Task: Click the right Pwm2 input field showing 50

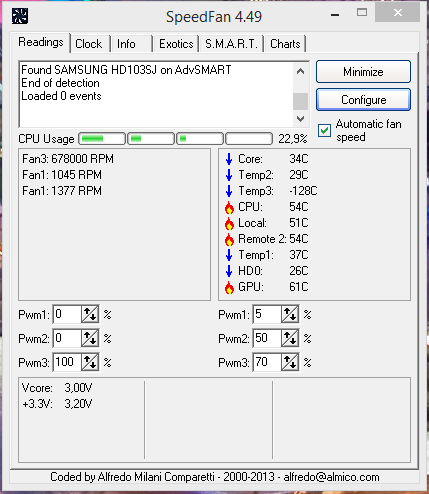Action: [x=267, y=338]
